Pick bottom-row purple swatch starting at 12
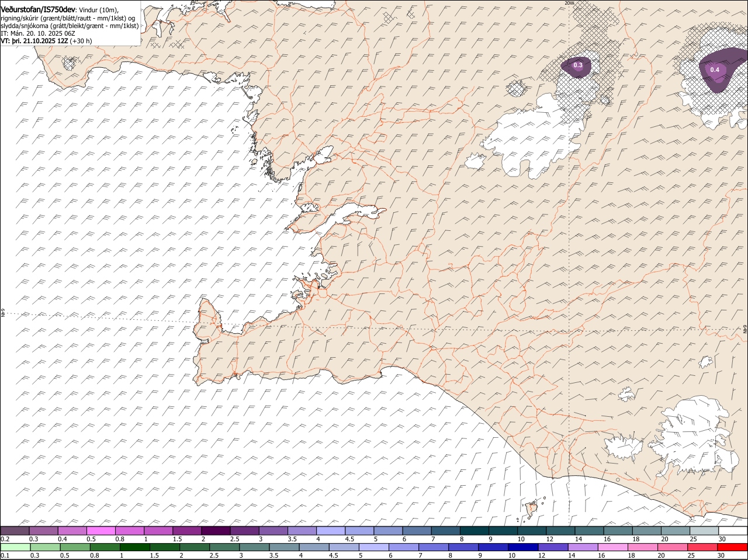Image resolution: width=748 pixels, height=560 pixels. click(x=552, y=547)
